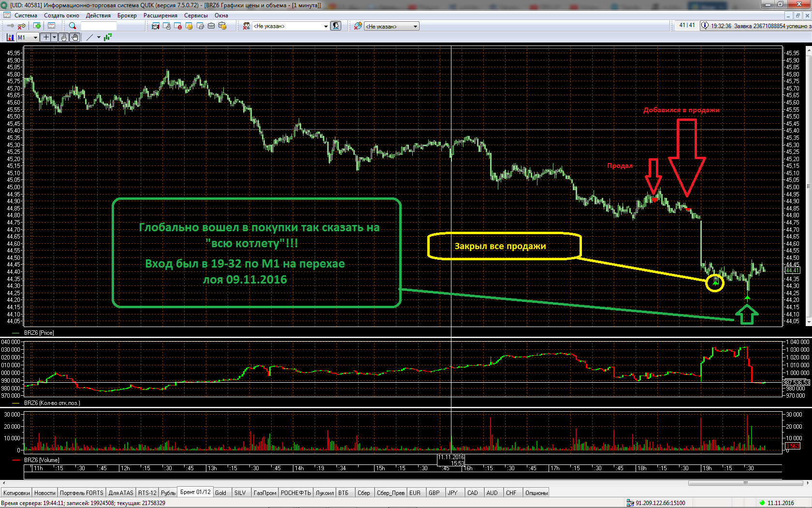Switch to the Gold tab

[221, 493]
